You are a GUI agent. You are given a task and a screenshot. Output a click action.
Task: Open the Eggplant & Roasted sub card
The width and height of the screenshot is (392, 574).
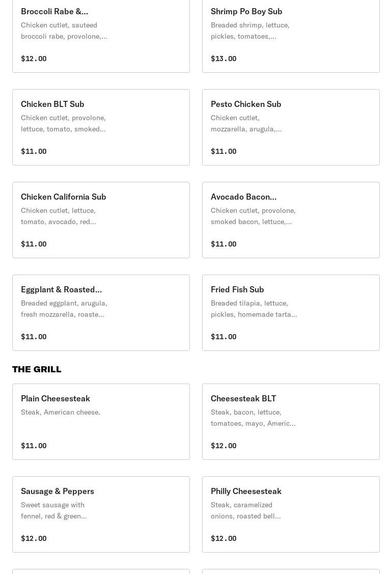tap(101, 313)
